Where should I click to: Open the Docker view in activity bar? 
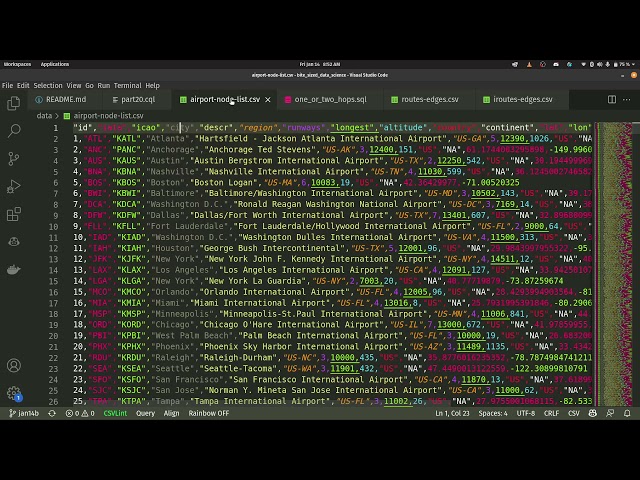pyautogui.click(x=14, y=269)
